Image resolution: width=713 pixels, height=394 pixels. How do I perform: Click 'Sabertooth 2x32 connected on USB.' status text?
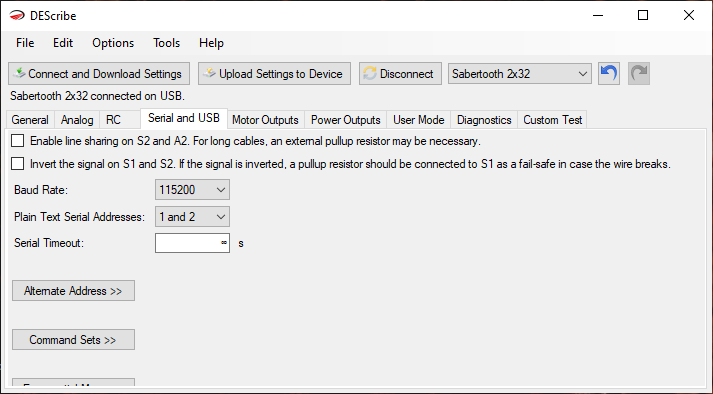pyautogui.click(x=97, y=96)
